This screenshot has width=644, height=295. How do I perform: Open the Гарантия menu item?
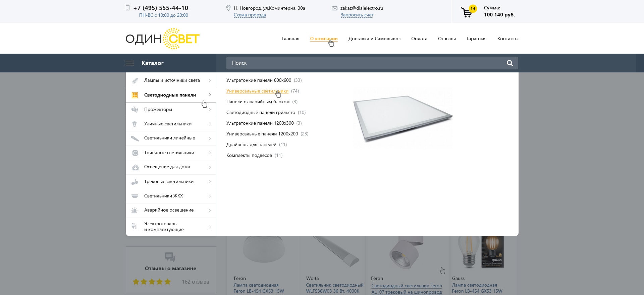(x=476, y=39)
